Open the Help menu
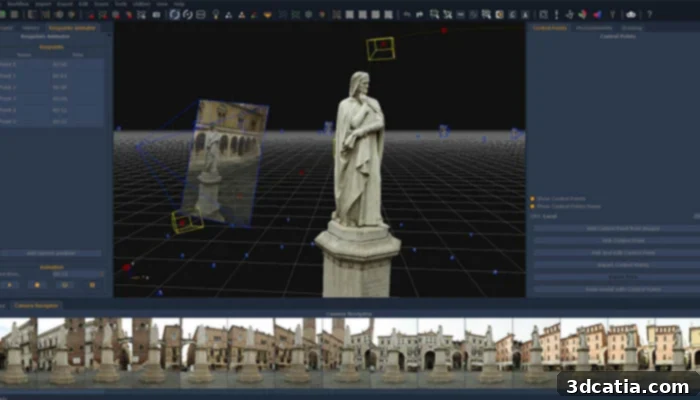The width and height of the screenshot is (700, 400). click(179, 4)
